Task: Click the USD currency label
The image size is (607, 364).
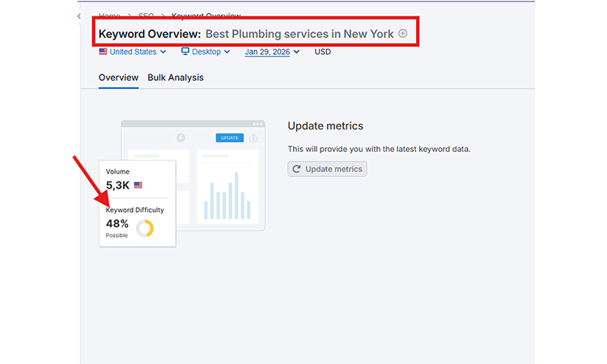Action: [322, 52]
